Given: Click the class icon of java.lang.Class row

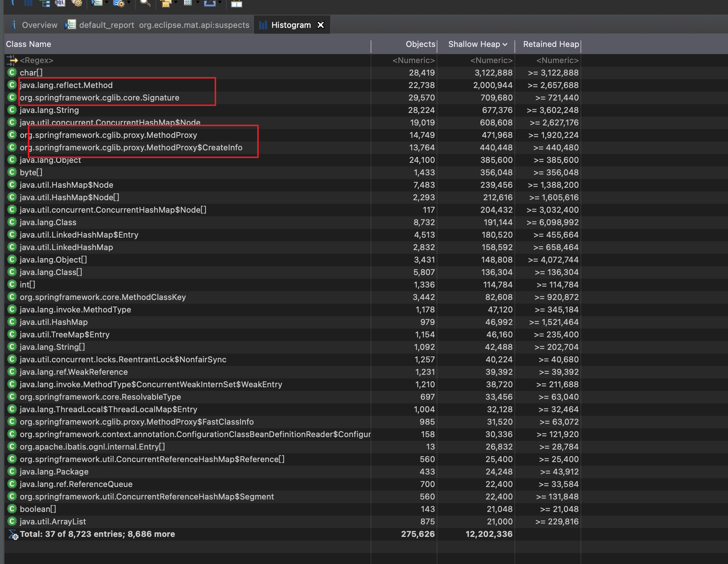Looking at the screenshot, I should point(12,222).
